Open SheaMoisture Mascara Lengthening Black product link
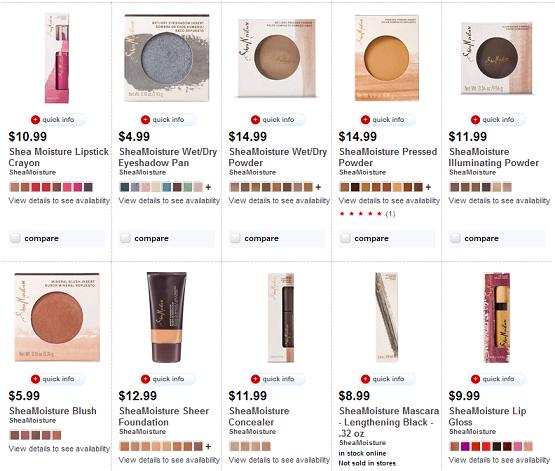This screenshot has width=555, height=471. coord(389,422)
